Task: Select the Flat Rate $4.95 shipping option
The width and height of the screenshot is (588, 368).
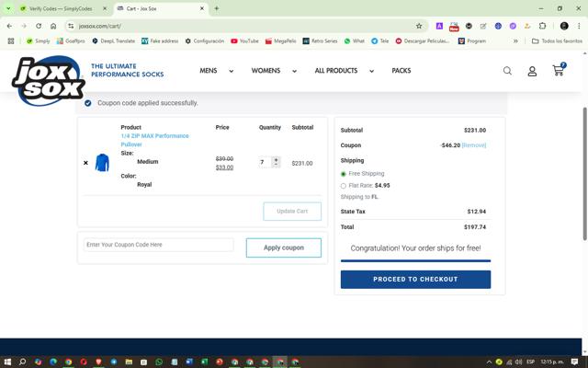Action: pyautogui.click(x=343, y=186)
